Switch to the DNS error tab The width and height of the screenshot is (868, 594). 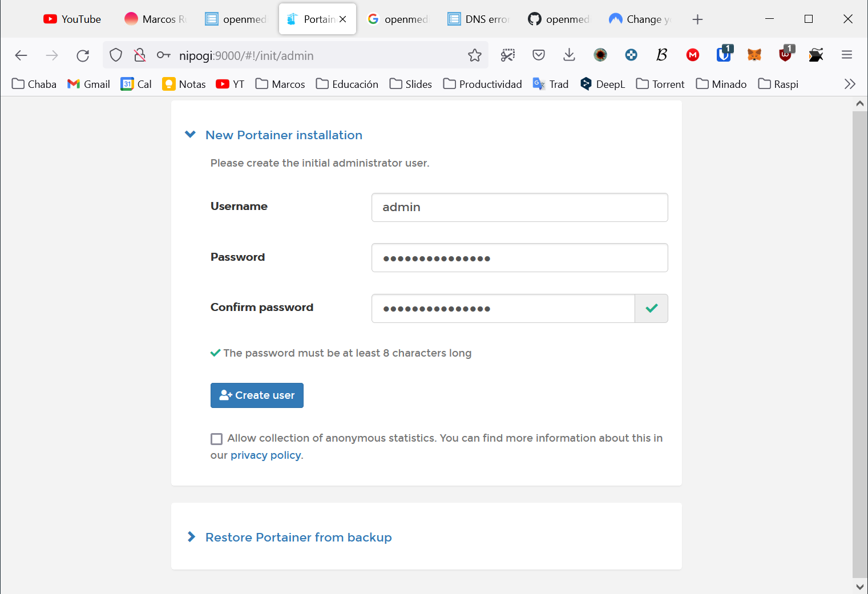pyautogui.click(x=478, y=19)
